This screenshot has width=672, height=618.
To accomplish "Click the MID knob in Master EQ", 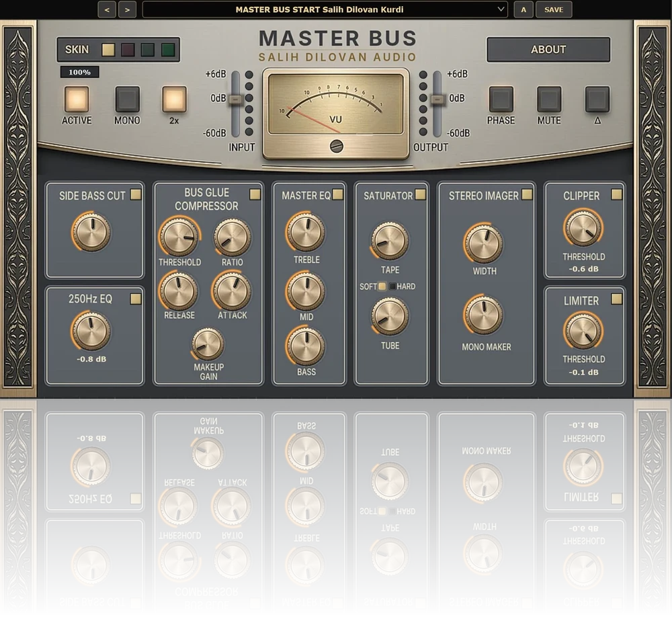I will click(x=306, y=291).
